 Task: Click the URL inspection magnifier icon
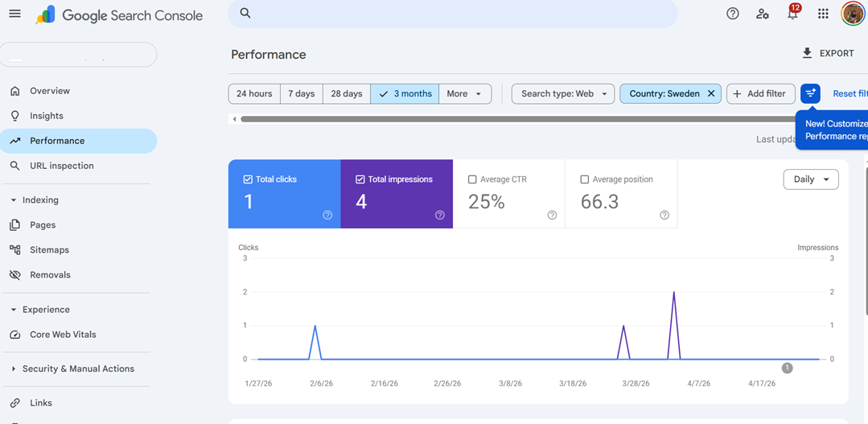click(x=15, y=166)
